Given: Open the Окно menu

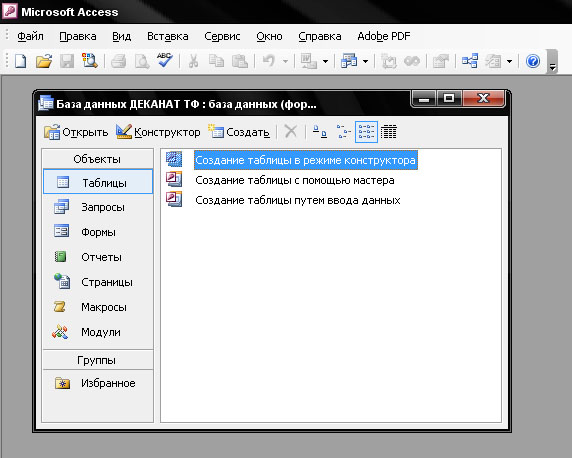Looking at the screenshot, I should [269, 36].
